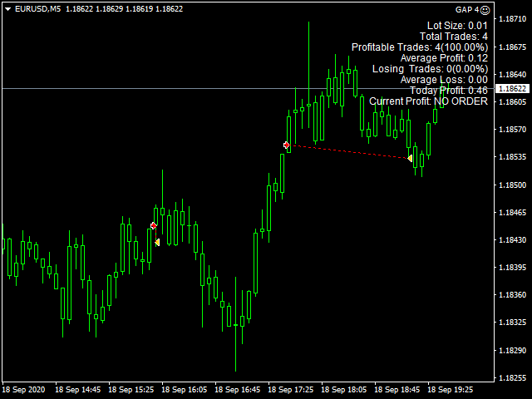Click the 1.18360 price scale label
Screen dimensions: 532x399
click(x=512, y=295)
